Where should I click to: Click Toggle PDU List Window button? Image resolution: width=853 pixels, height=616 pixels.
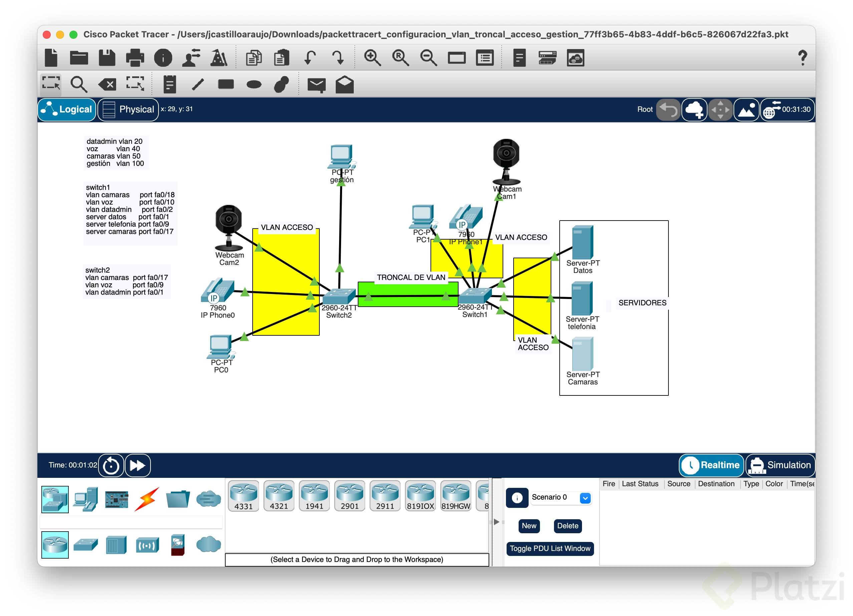pos(550,548)
